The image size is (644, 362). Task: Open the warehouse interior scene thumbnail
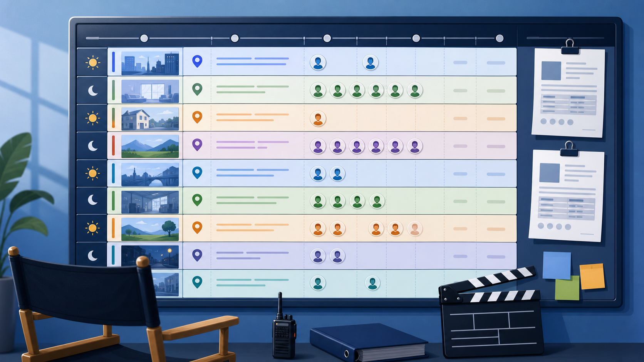[x=150, y=202]
